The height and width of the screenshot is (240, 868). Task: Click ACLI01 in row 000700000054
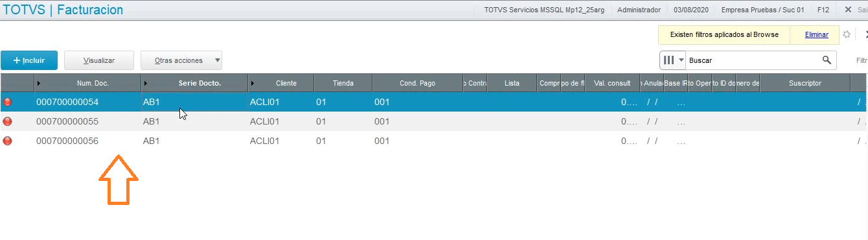264,102
